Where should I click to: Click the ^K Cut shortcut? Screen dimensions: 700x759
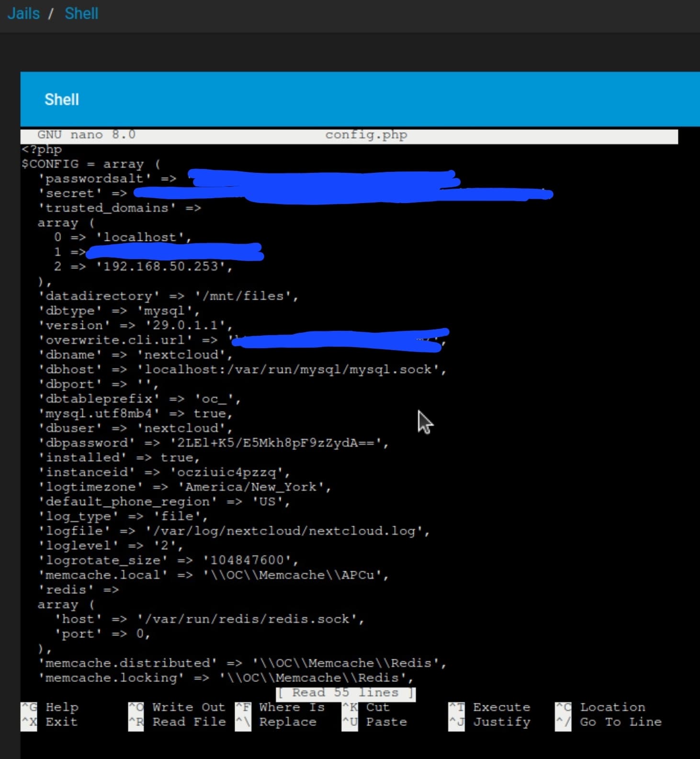pyautogui.click(x=366, y=707)
